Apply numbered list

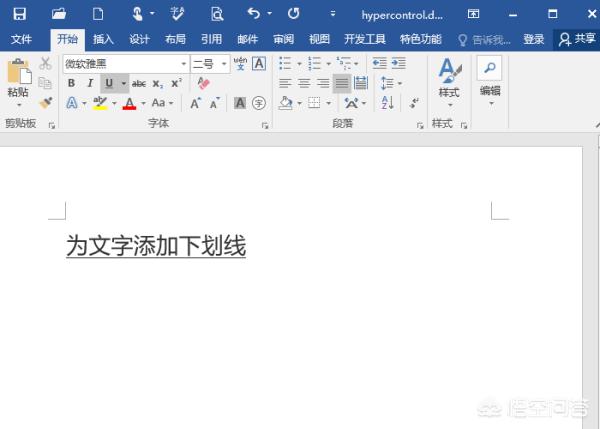[x=315, y=63]
